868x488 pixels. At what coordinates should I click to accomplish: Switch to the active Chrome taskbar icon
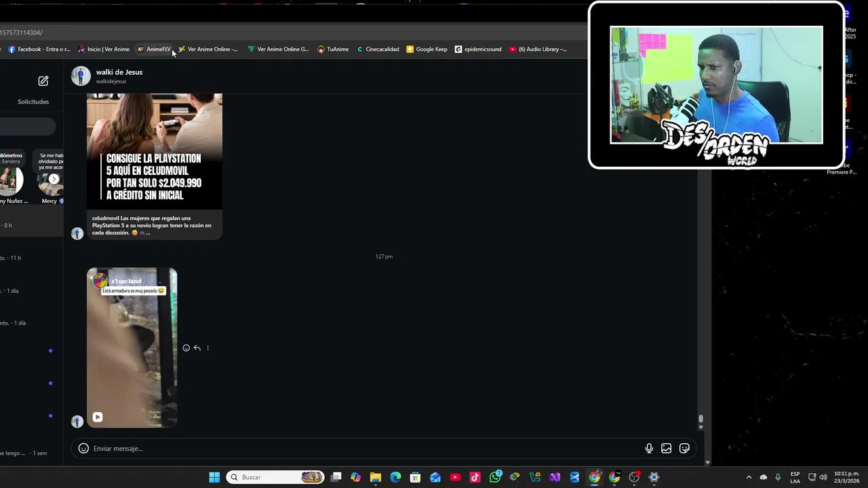[x=595, y=477]
